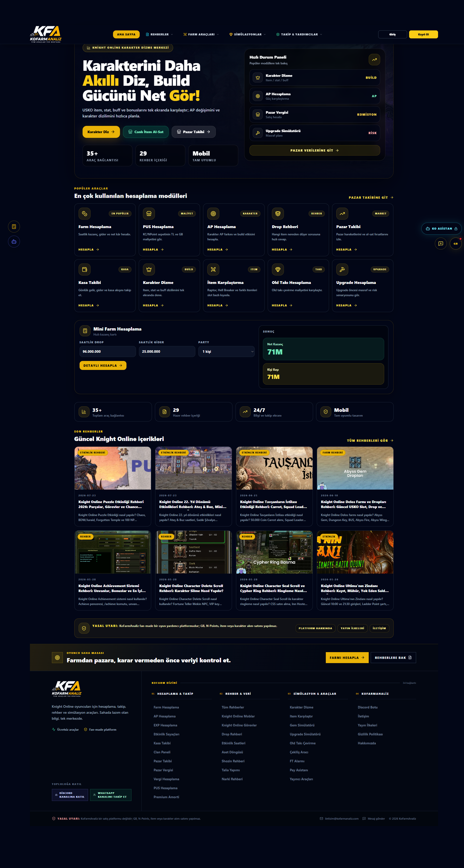The width and height of the screenshot is (464, 868).
Task: Open the Puzzle Etkinliği Rehberi thumbnail
Action: (x=113, y=468)
